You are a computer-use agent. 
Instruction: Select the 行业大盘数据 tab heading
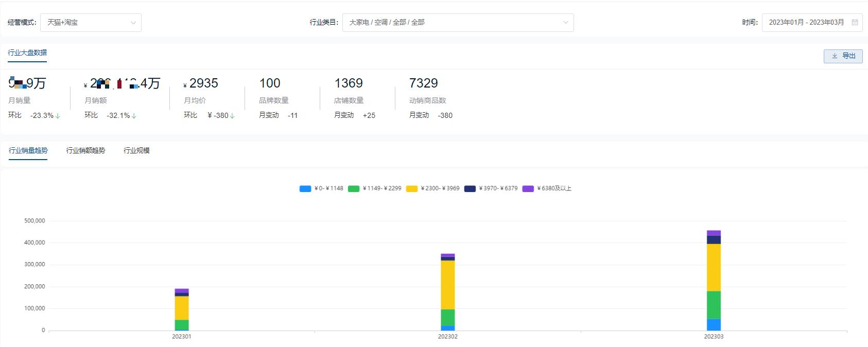tap(27, 53)
